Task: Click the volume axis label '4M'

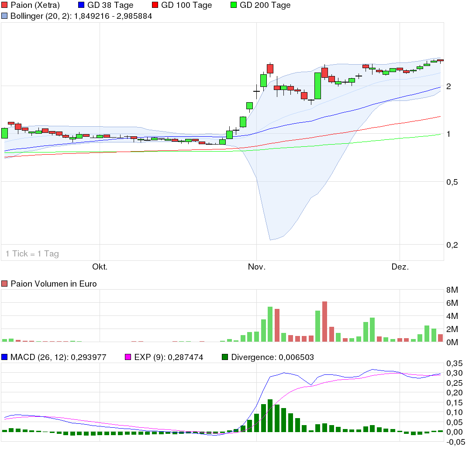Action: [452, 316]
